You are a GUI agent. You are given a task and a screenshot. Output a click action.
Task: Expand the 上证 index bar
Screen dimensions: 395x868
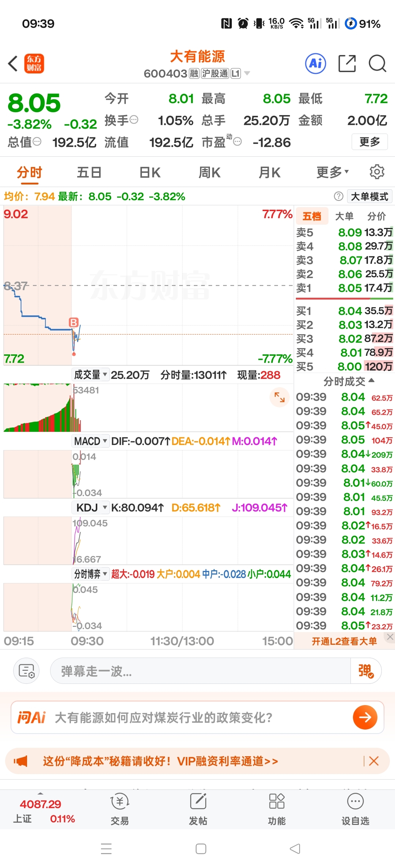40,793
